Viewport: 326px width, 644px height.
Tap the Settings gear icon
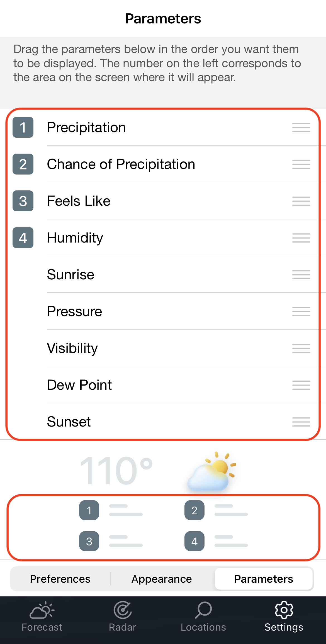pyautogui.click(x=284, y=610)
